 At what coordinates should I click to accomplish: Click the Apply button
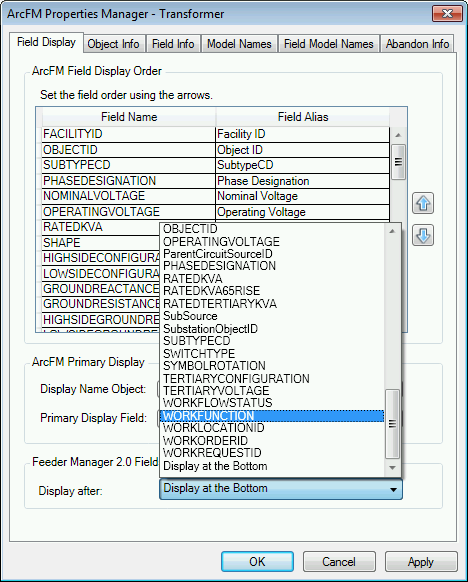[x=421, y=561]
